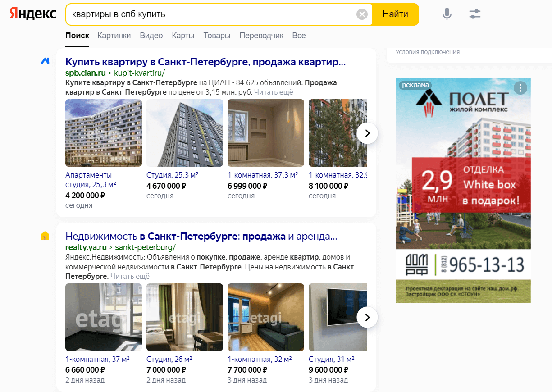Open the 7 700 000 ₽ living room photo
Image resolution: width=552 pixels, height=392 pixels.
tap(266, 317)
